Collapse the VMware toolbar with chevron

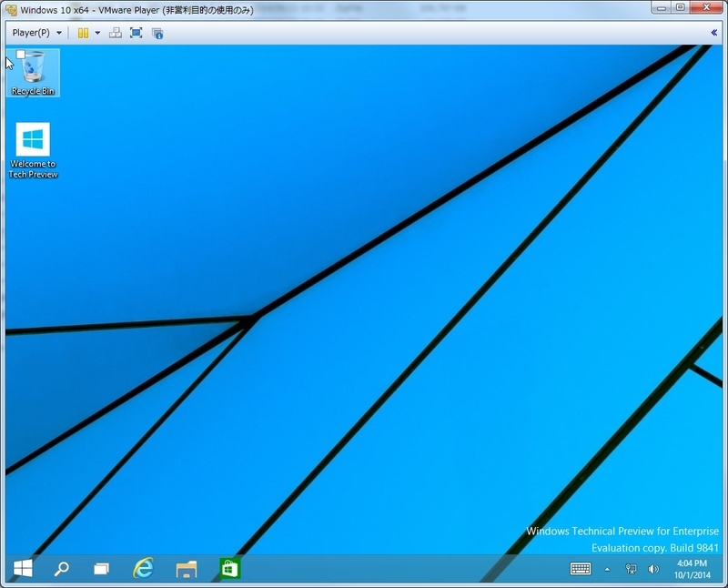[x=714, y=33]
